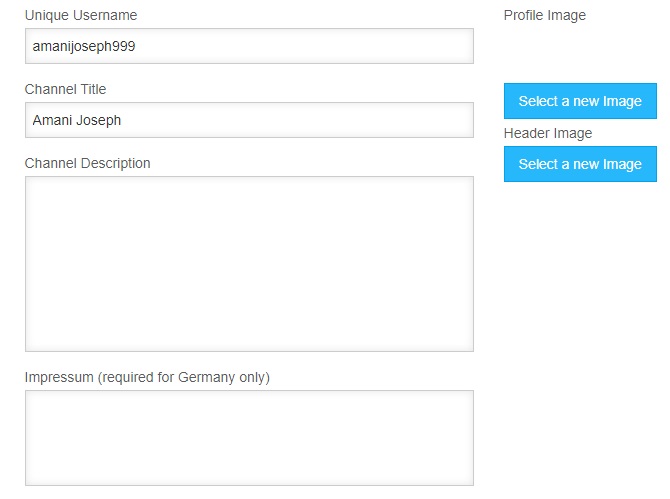Select a new Image for Profile Image
The image size is (670, 499).
pyautogui.click(x=580, y=101)
